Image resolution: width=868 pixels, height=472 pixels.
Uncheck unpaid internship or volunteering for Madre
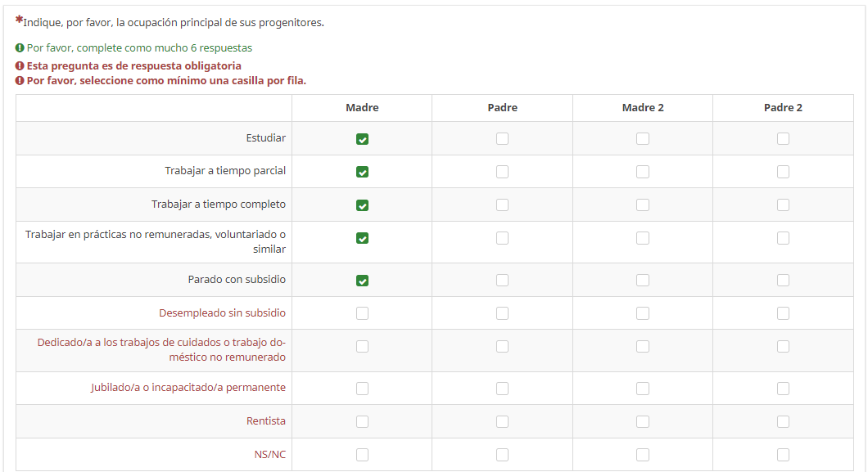point(362,238)
